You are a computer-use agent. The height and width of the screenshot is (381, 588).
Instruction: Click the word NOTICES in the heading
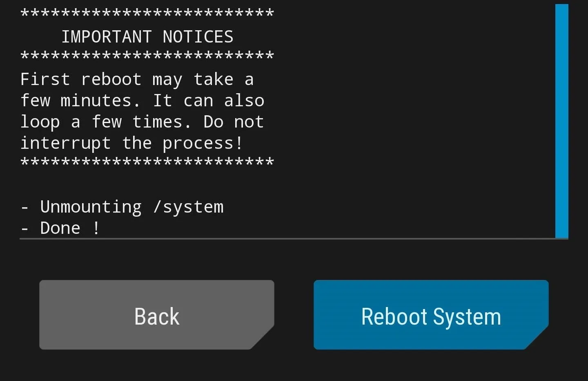tap(198, 37)
